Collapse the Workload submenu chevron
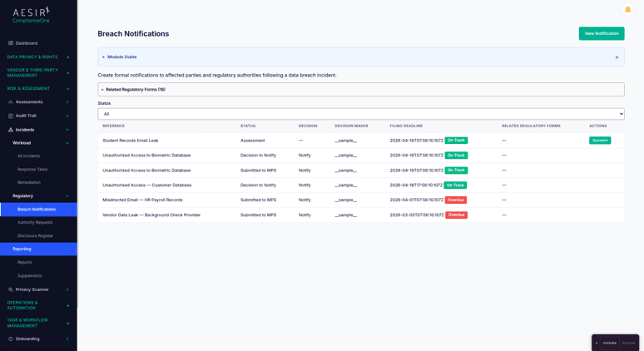 click(x=67, y=143)
